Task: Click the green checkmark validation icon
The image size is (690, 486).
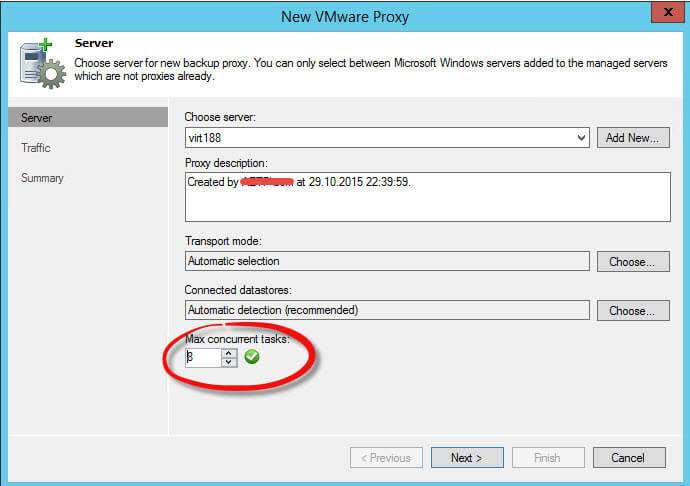Action: pyautogui.click(x=252, y=357)
